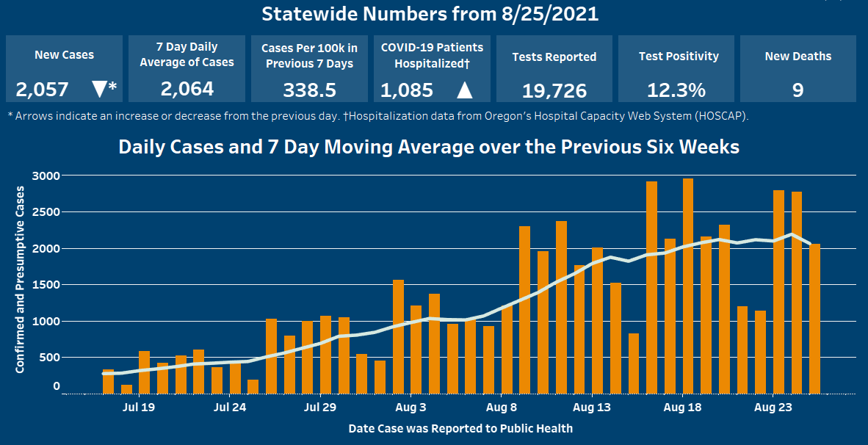Click the 2500 y-axis label
Viewport: 868px width, 445px height.
[x=46, y=212]
